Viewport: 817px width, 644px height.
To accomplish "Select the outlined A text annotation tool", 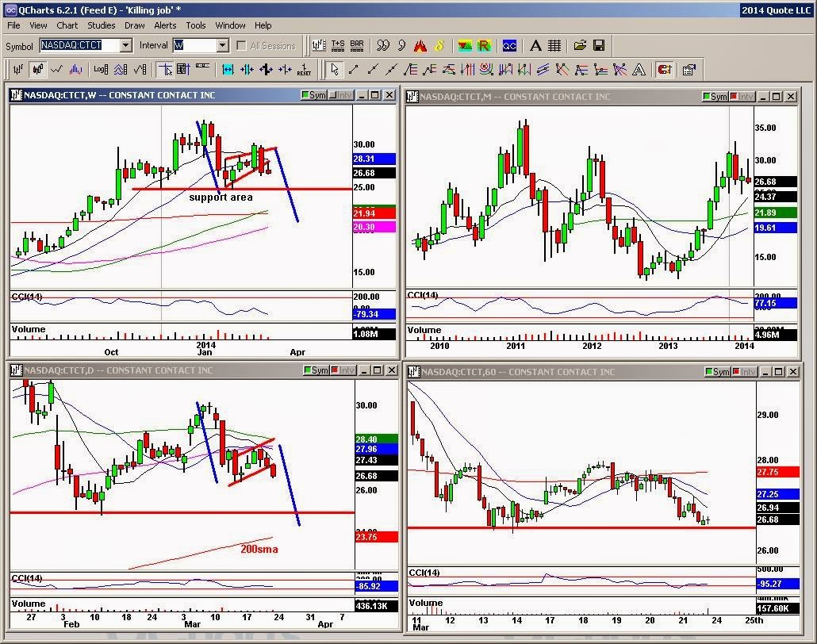I will coord(639,69).
